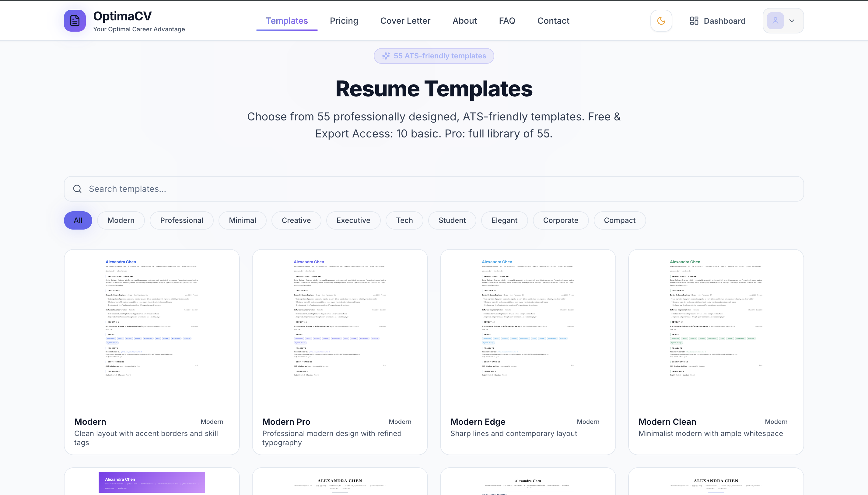Toggle dark mode with moon icon
The image size is (868, 495).
pyautogui.click(x=661, y=21)
